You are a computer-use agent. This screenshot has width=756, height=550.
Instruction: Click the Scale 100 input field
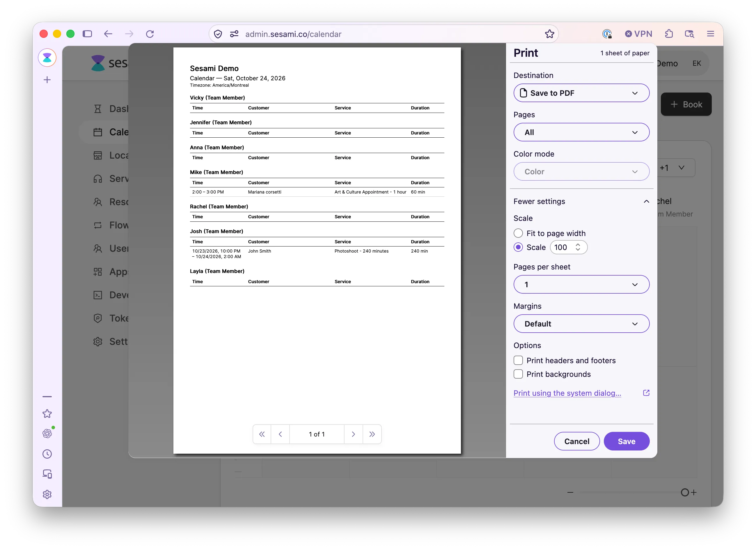click(568, 247)
